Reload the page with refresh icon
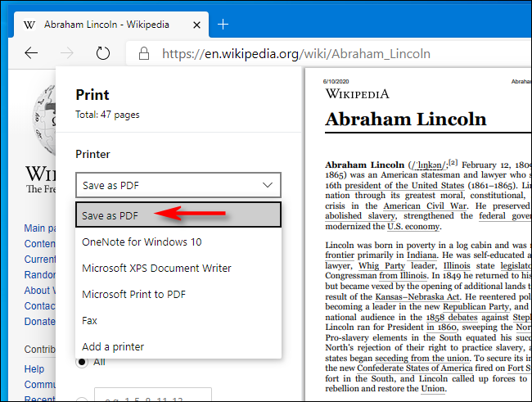 103,54
